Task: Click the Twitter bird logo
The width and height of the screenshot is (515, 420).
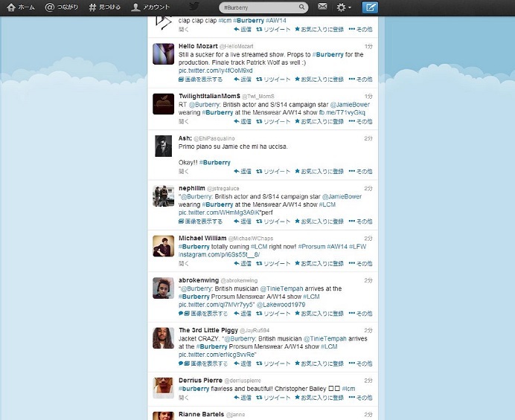Action: [x=194, y=7]
